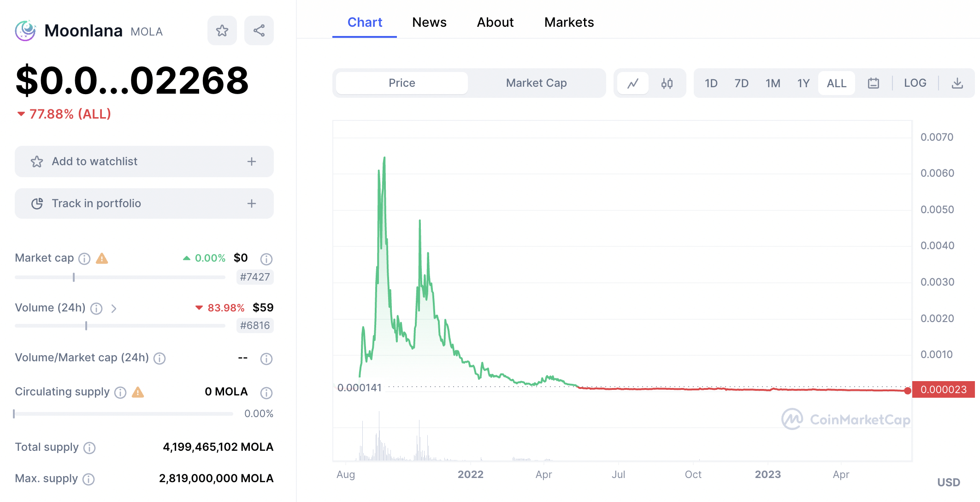This screenshot has width=980, height=502.
Task: Click the pie chart portfolio icon
Action: (37, 203)
